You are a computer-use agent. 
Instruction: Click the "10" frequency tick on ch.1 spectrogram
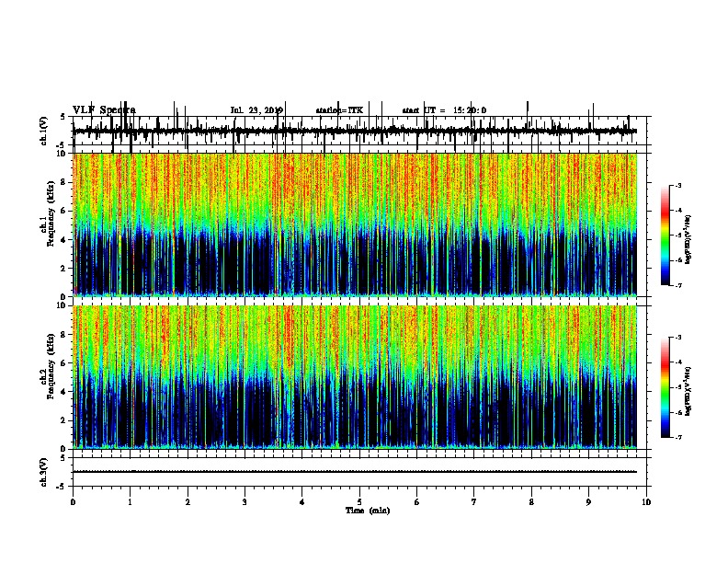pyautogui.click(x=63, y=154)
